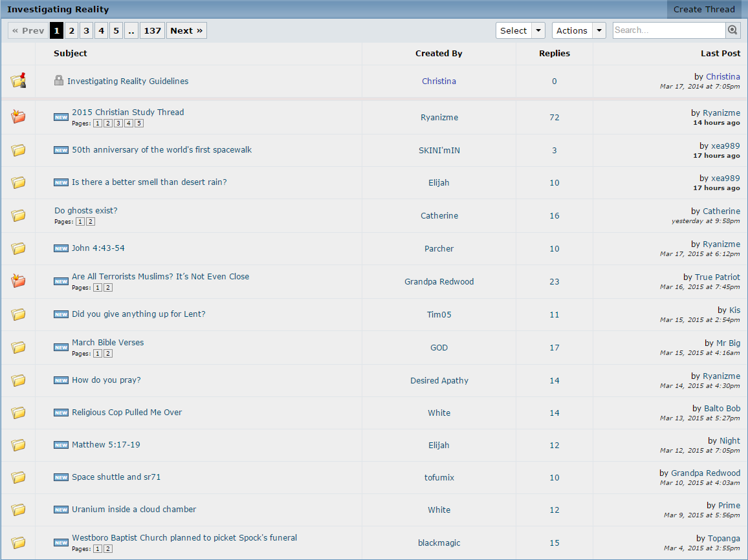
Task: Click hot folder icon for Are All Terrorists Muslims
Action: [18, 281]
